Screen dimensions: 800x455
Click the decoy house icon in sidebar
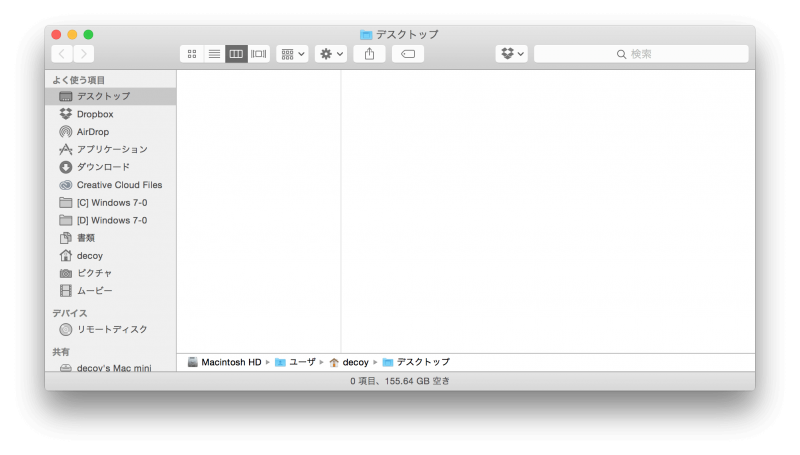click(65, 256)
